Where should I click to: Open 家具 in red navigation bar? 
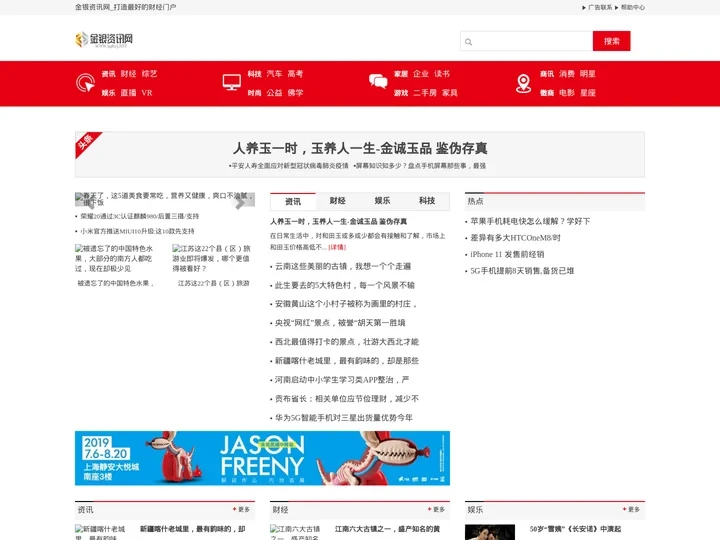[x=450, y=93]
